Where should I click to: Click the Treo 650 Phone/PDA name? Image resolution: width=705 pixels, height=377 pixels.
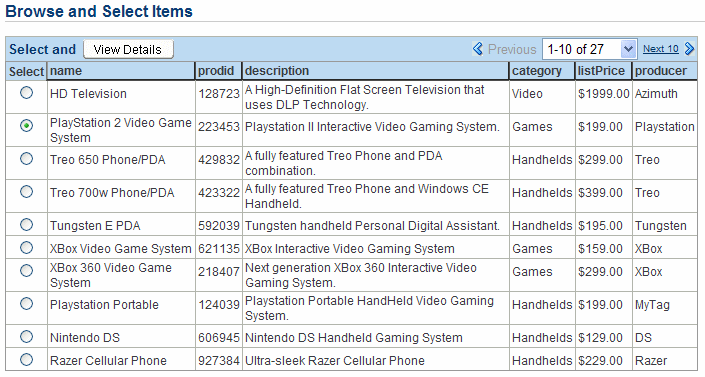pyautogui.click(x=107, y=160)
